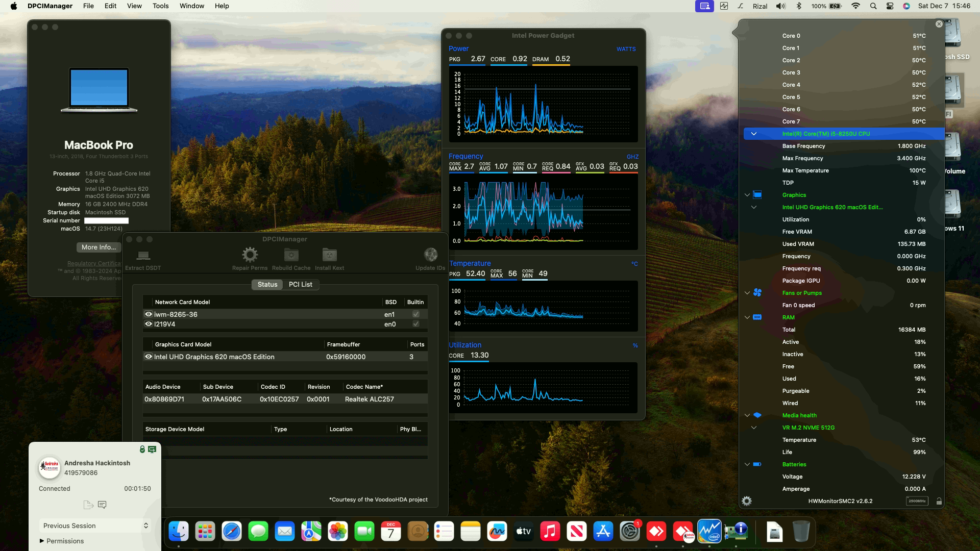Click Intel Power Gadget Dock icon
The height and width of the screenshot is (551, 980).
tap(709, 532)
